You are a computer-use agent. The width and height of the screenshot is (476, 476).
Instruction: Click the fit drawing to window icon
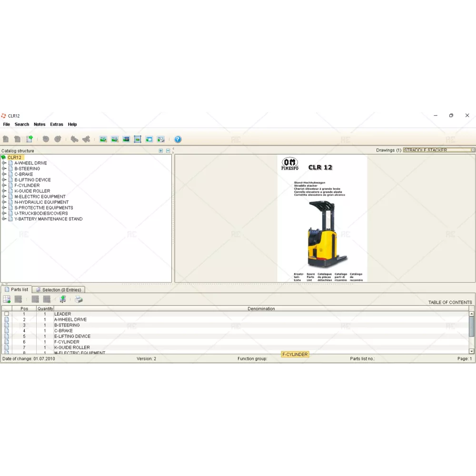[x=138, y=139]
